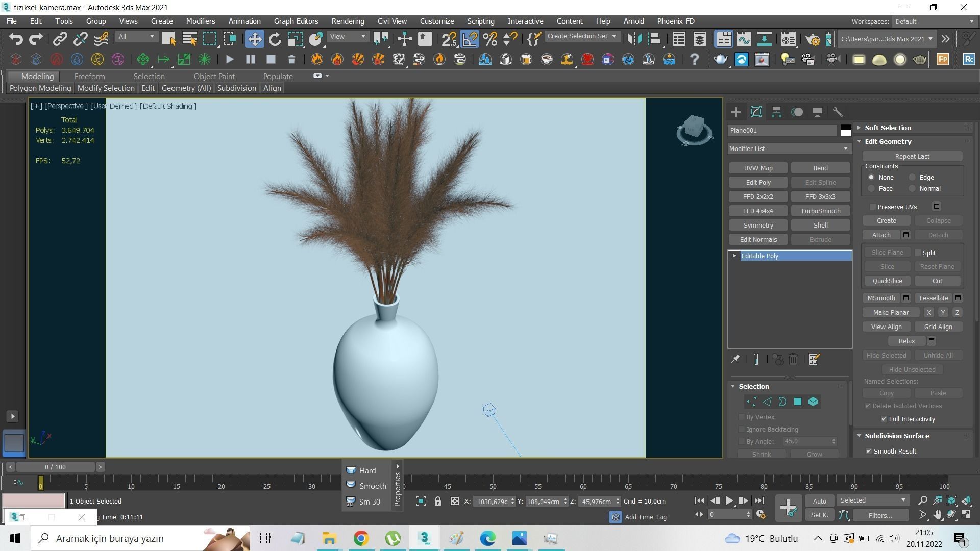
Task: Open the Create command panel tab
Action: (736, 112)
